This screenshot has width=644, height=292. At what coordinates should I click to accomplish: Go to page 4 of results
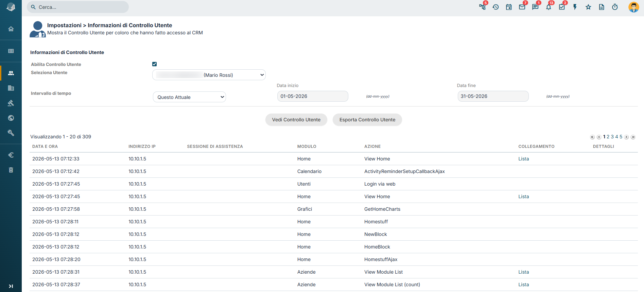coord(617,137)
